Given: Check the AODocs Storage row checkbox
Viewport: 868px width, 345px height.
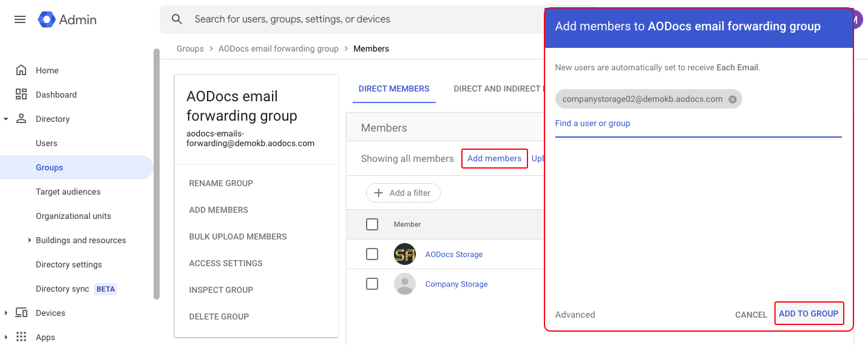Looking at the screenshot, I should click(x=372, y=254).
